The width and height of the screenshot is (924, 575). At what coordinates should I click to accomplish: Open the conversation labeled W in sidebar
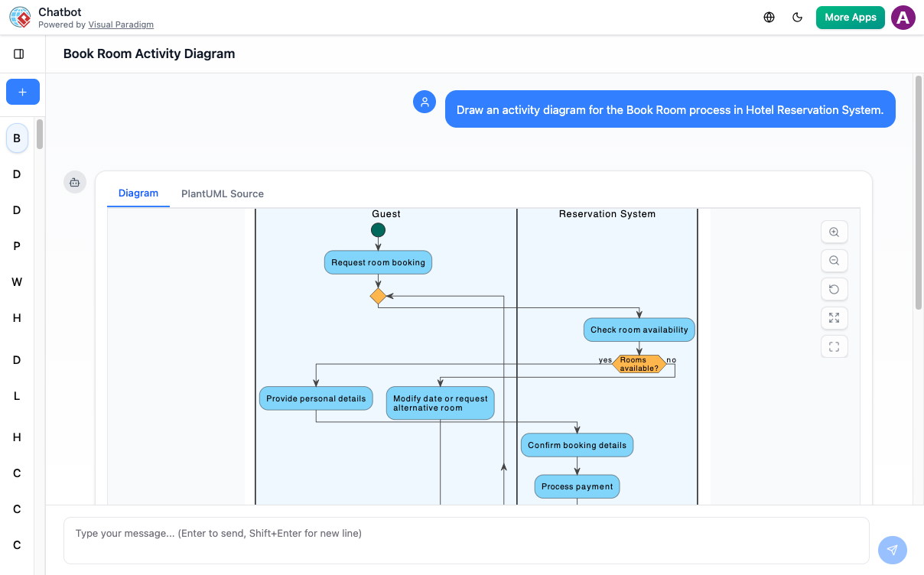pos(17,282)
